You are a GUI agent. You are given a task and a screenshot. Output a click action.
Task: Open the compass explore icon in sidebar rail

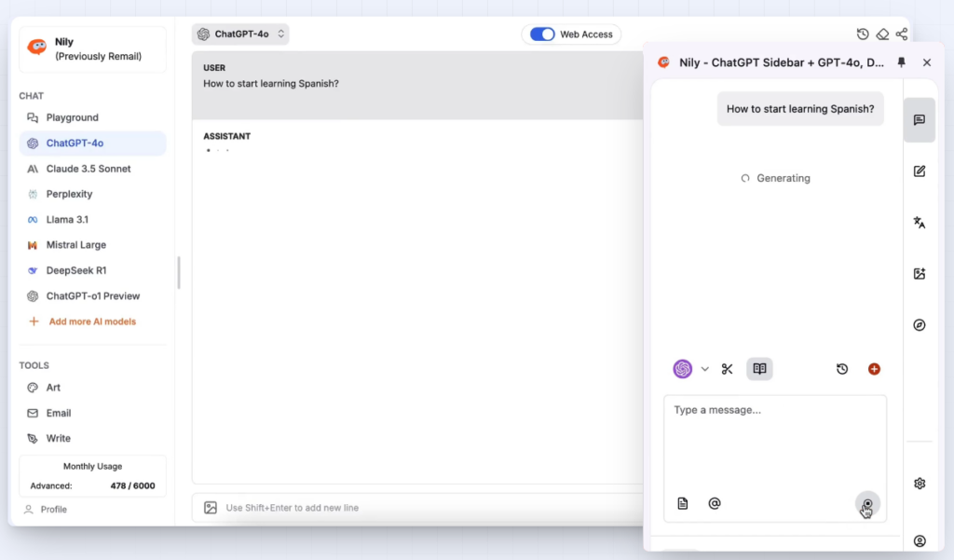click(920, 325)
